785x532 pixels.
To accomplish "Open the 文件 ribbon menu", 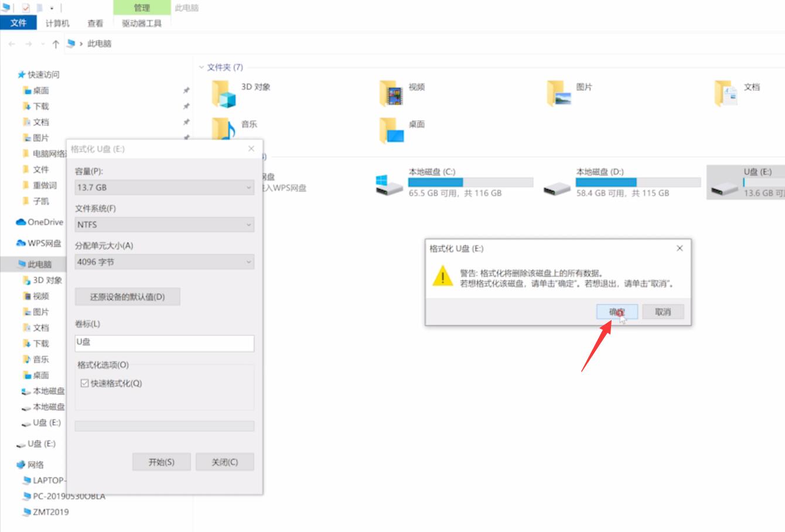I will click(19, 23).
